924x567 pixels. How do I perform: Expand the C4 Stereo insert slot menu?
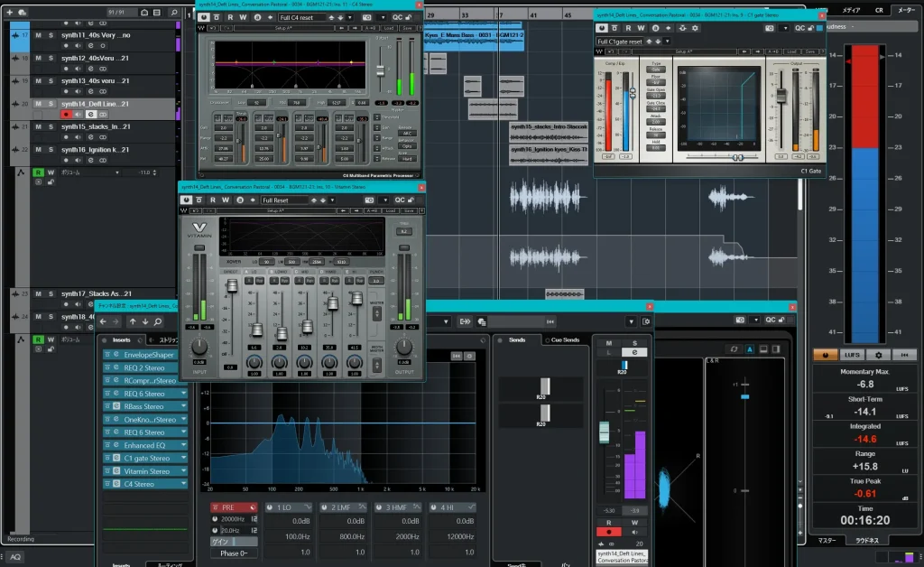(184, 484)
